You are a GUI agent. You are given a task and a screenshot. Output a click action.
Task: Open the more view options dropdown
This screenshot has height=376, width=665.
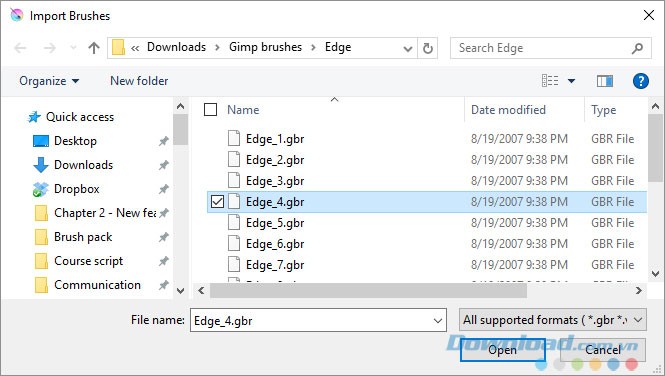click(x=571, y=81)
